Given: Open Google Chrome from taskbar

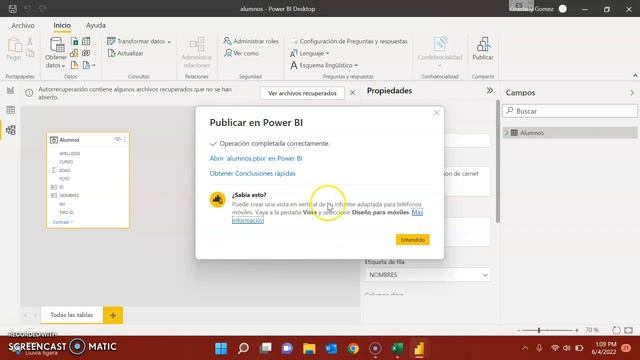Looking at the screenshot, I should [353, 348].
